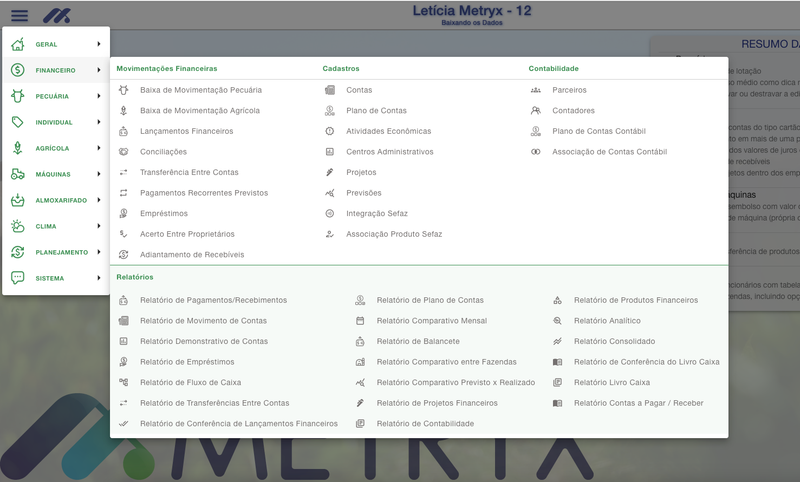Click the Agrícola plant icon
800x482 pixels.
pyautogui.click(x=17, y=148)
